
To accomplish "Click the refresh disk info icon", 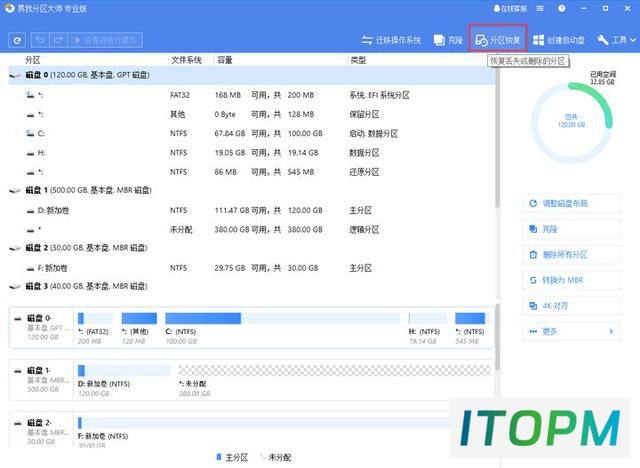I will click(17, 40).
